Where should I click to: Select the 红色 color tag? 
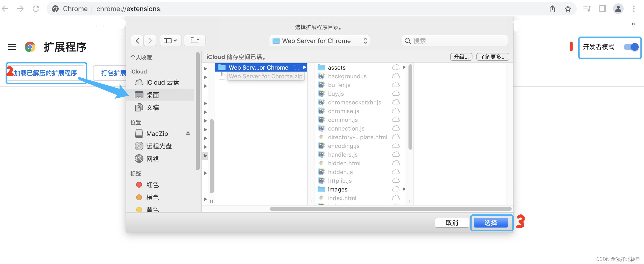(x=152, y=185)
